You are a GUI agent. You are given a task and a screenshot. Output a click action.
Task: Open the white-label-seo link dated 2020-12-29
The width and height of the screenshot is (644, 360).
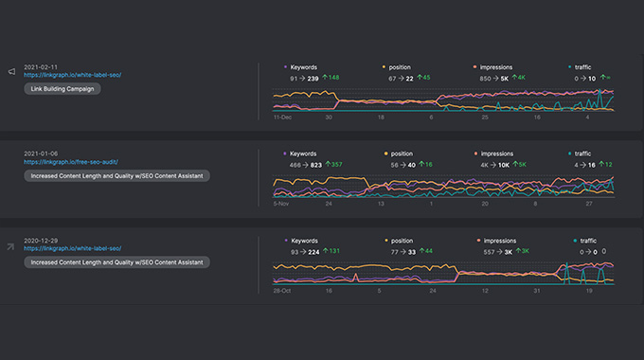coord(72,248)
